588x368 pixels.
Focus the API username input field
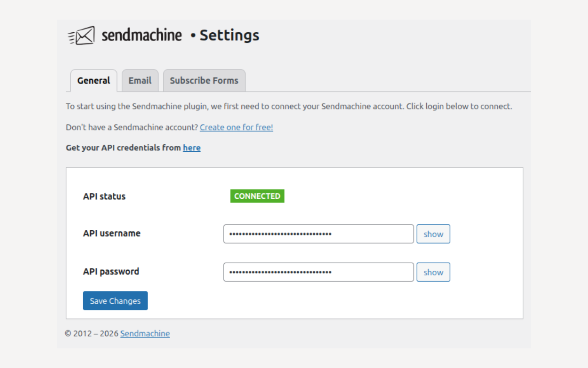(318, 234)
